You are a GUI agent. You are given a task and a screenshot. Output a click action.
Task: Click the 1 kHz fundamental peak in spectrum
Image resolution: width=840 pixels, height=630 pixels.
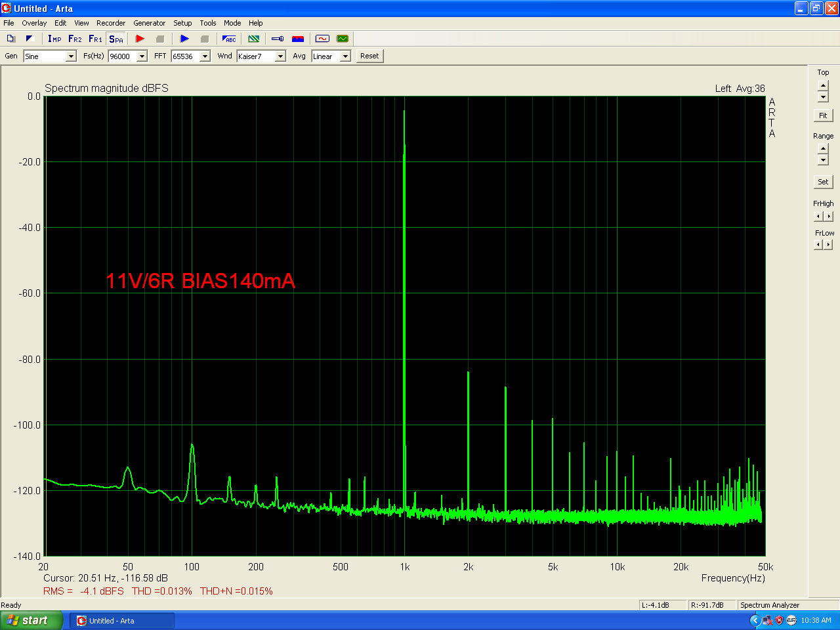click(x=404, y=112)
